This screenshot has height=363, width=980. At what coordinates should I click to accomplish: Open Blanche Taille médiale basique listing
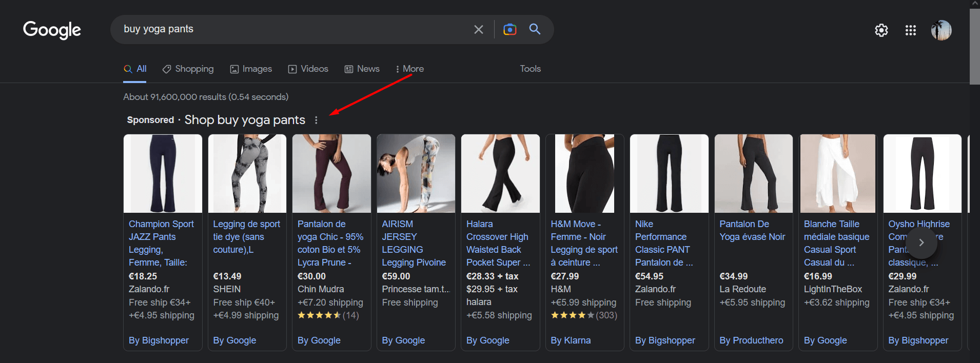click(x=836, y=243)
